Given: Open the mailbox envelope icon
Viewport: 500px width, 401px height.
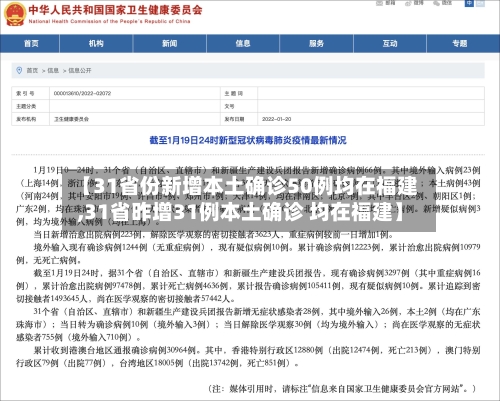Looking at the screenshot, I should tap(379, 3).
